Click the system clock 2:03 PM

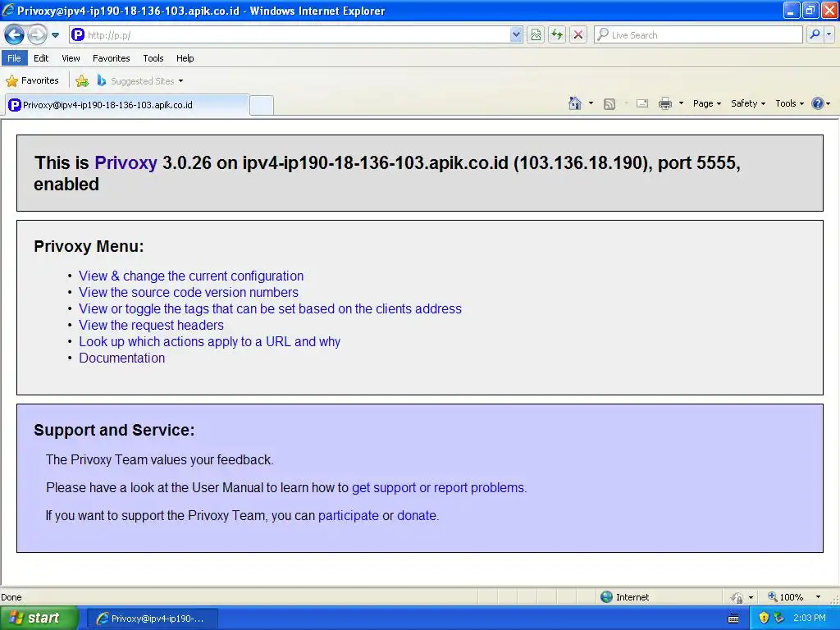click(x=810, y=619)
